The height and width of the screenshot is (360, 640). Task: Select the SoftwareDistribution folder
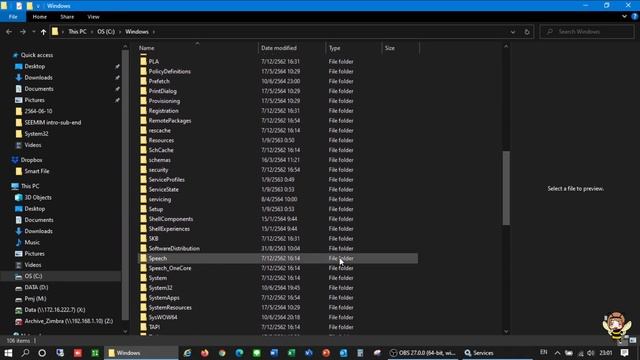click(x=174, y=248)
